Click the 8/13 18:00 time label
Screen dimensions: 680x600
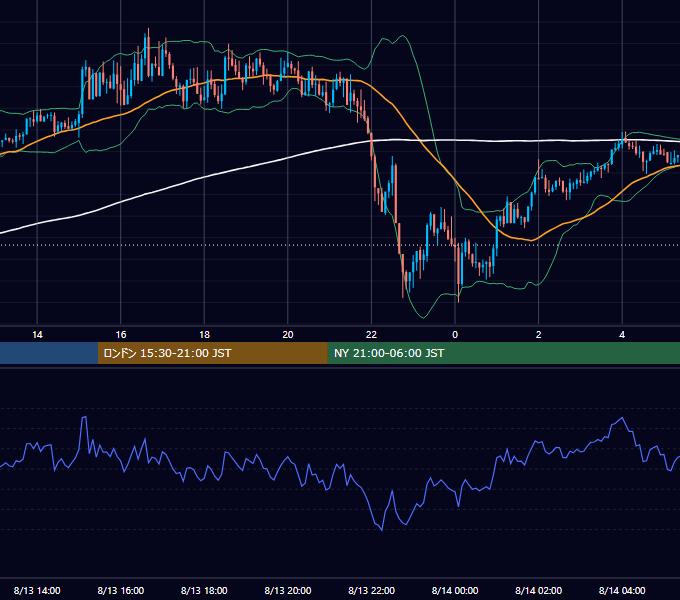tap(204, 590)
